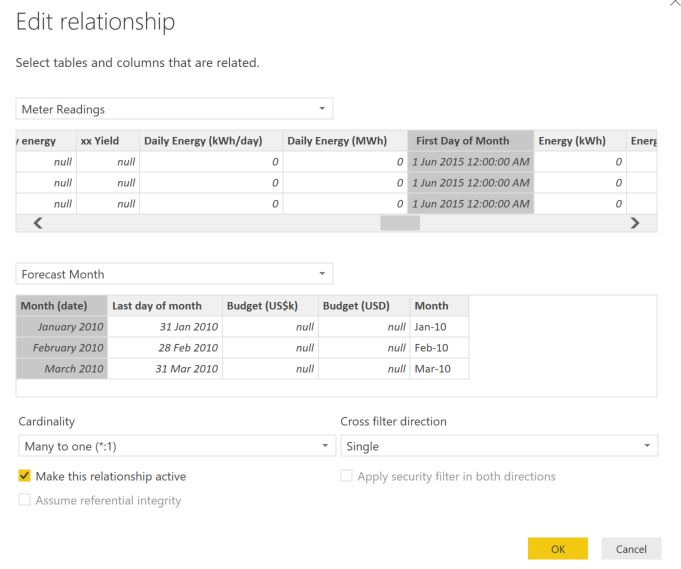
Task: Select the Month (date) column header
Action: tap(62, 306)
